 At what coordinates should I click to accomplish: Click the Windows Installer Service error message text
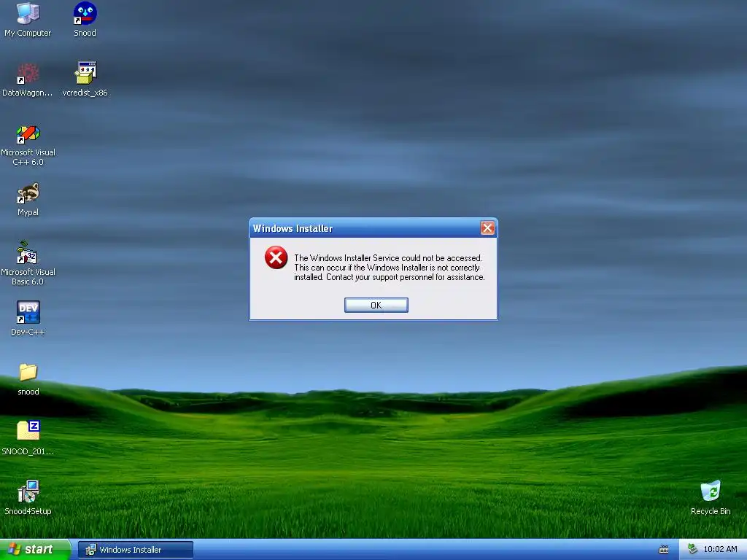pyautogui.click(x=389, y=268)
